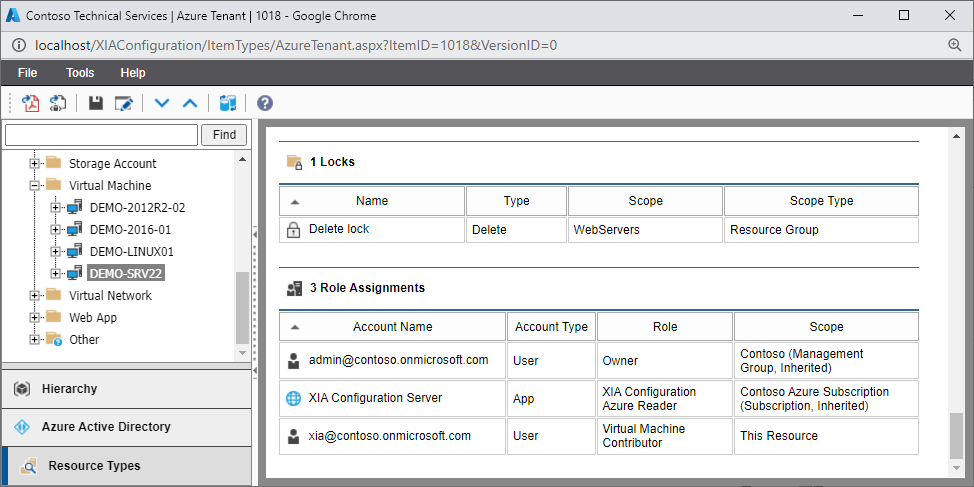Expand the DEMO-2012R2-02 node
The width and height of the screenshot is (974, 487).
pos(56,207)
